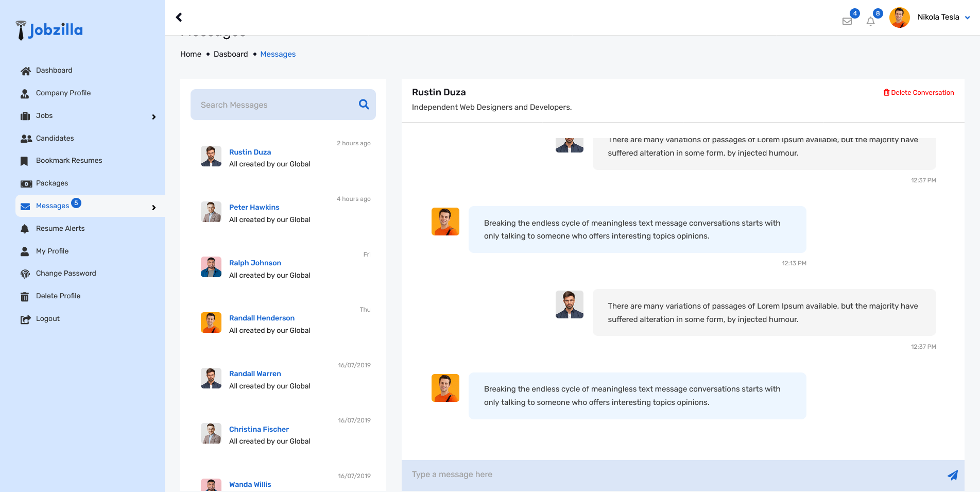Viewport: 980px width, 492px height.
Task: Click Nikola Tesla's profile avatar
Action: click(900, 18)
